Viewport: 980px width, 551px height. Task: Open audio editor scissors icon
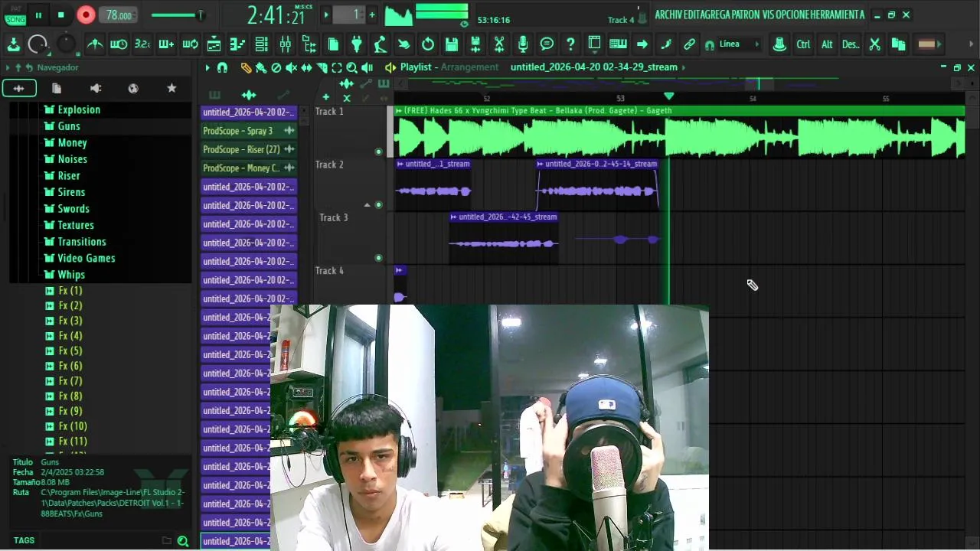pos(499,44)
